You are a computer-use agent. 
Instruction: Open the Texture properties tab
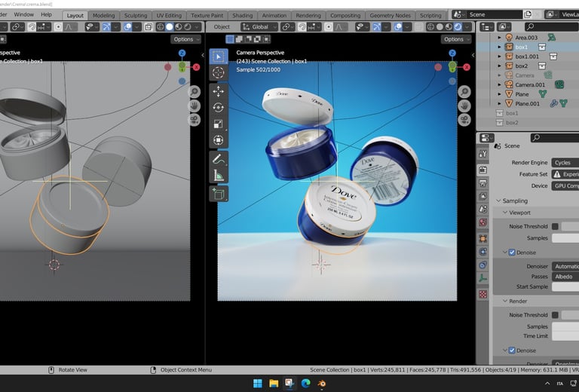pyautogui.click(x=483, y=294)
